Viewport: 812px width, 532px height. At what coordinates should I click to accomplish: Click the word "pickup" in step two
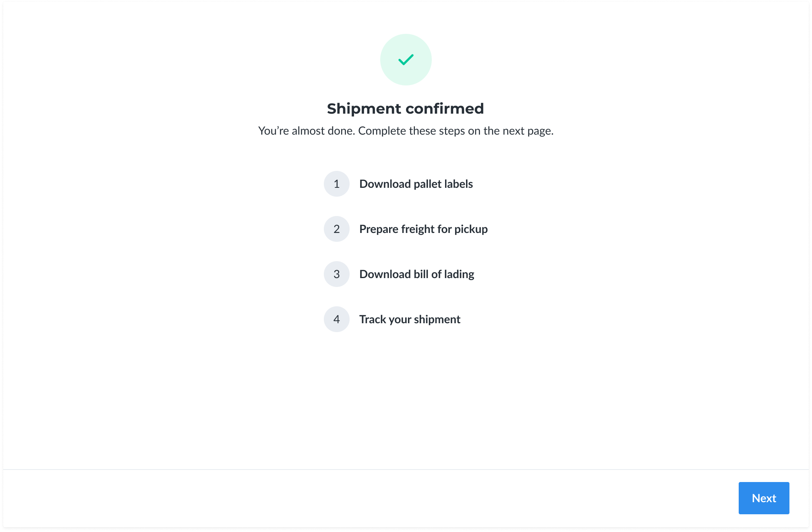coord(471,229)
